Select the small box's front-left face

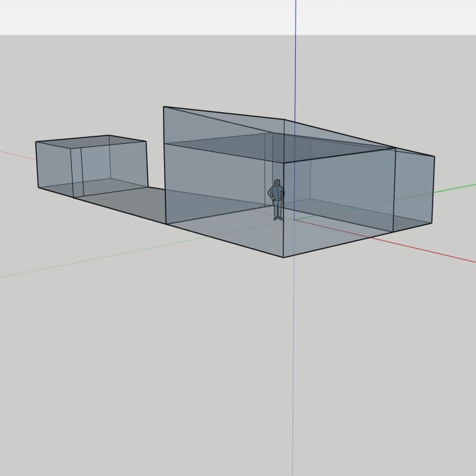point(55,168)
